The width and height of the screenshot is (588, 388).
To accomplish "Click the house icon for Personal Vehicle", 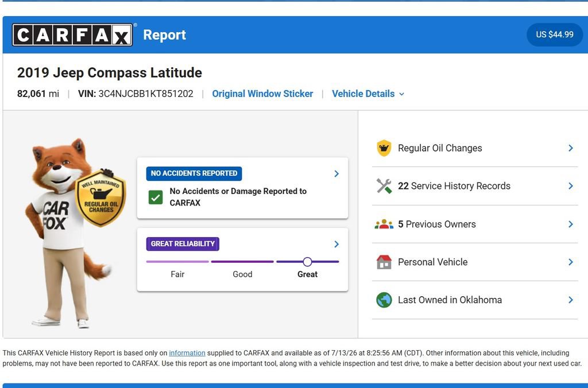I will (x=384, y=262).
